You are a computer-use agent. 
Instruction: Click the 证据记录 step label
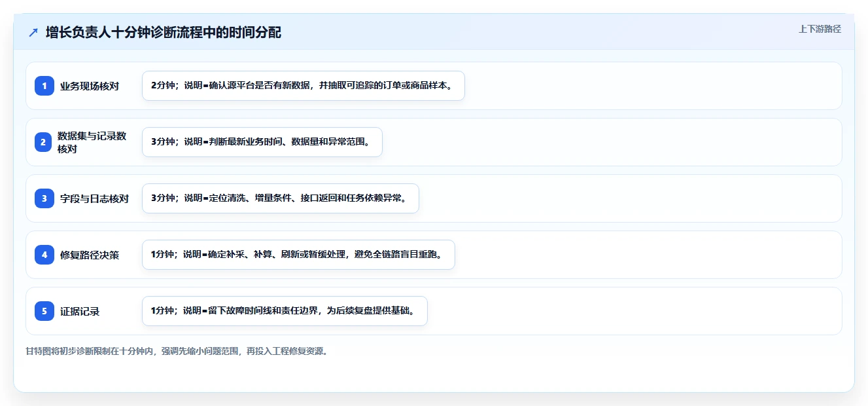(x=80, y=311)
